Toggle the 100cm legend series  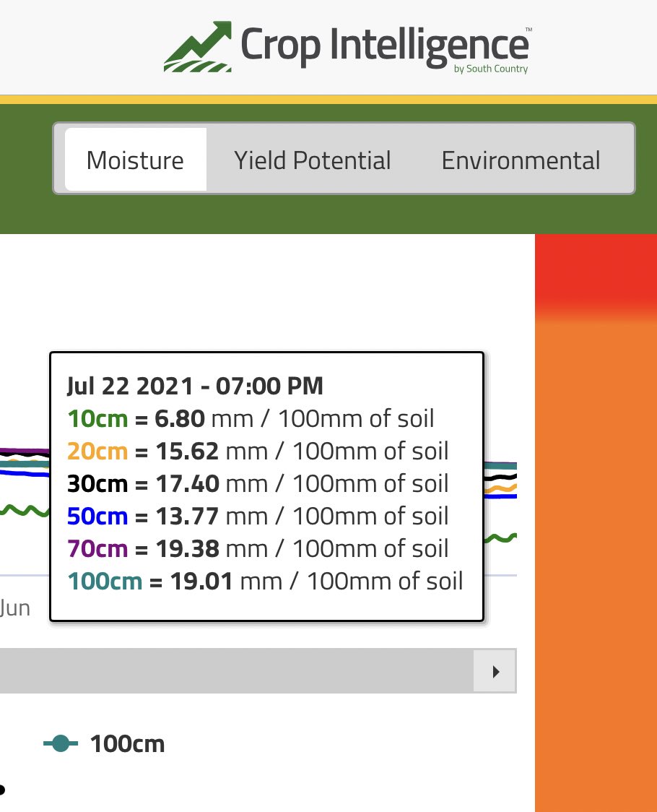pos(104,743)
